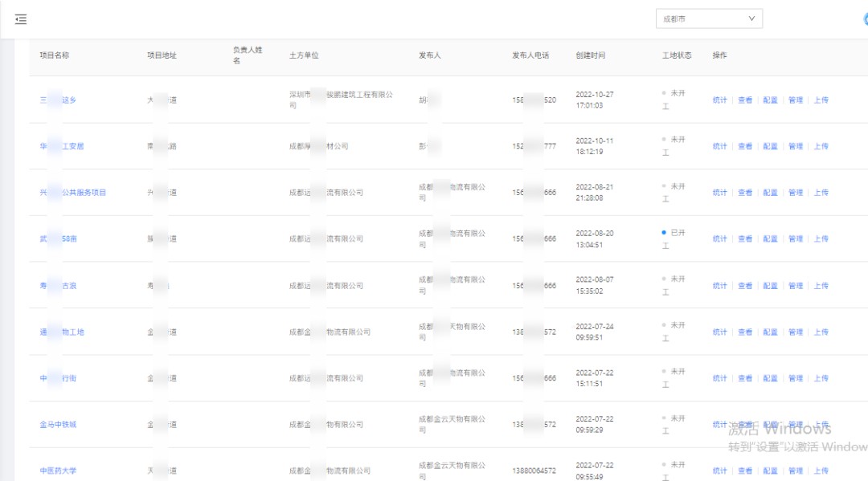Open the user avatar icon top right
Viewport: 868px width, 481px height.
[864, 18]
